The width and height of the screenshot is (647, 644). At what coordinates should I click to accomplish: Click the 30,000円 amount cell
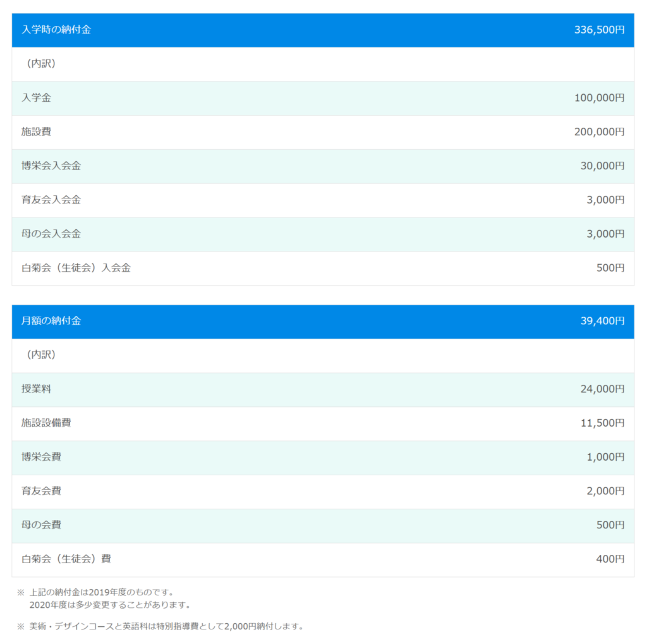(602, 166)
